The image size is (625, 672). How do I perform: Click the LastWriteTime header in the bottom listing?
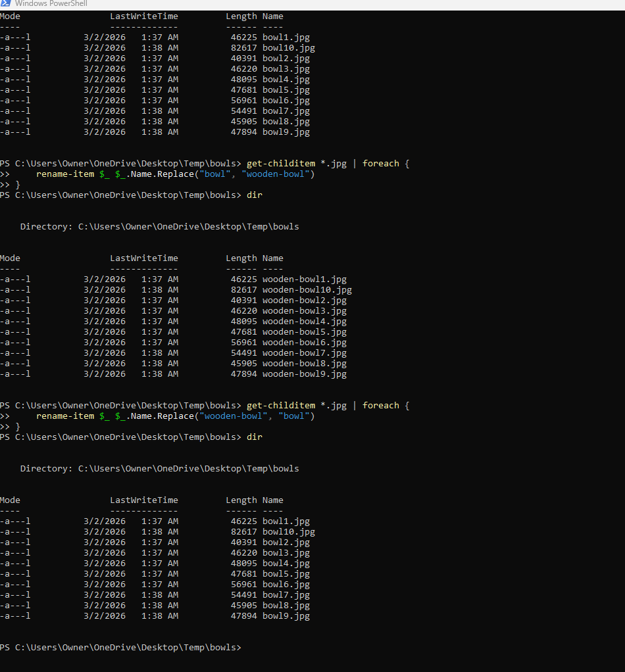tap(143, 500)
